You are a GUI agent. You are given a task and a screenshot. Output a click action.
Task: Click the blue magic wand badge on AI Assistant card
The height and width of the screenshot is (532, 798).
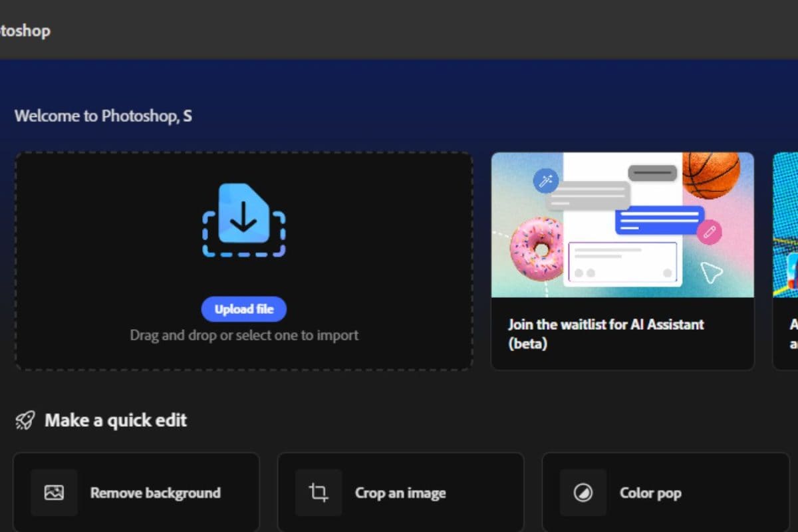tap(545, 181)
